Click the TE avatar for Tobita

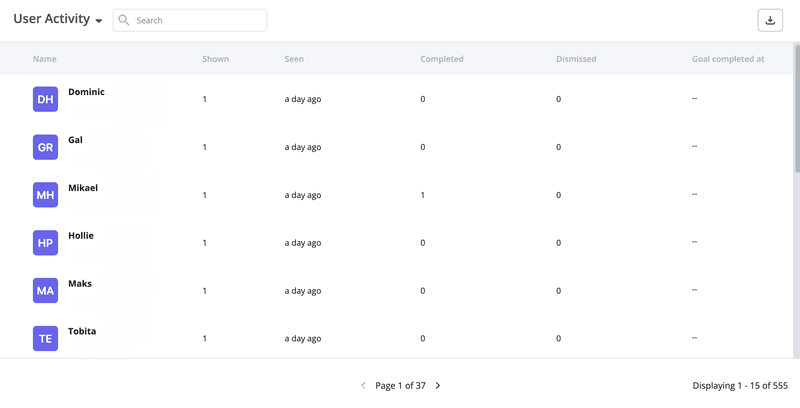[x=45, y=339]
